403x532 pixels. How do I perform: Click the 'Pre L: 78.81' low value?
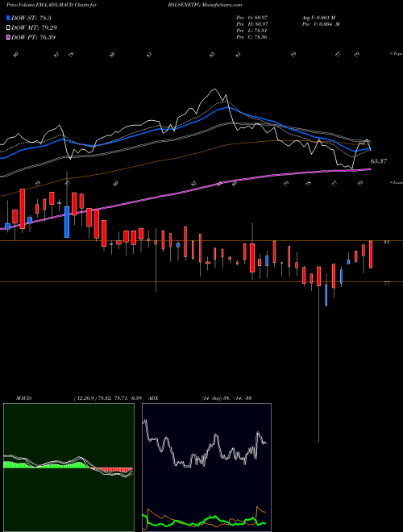click(252, 31)
